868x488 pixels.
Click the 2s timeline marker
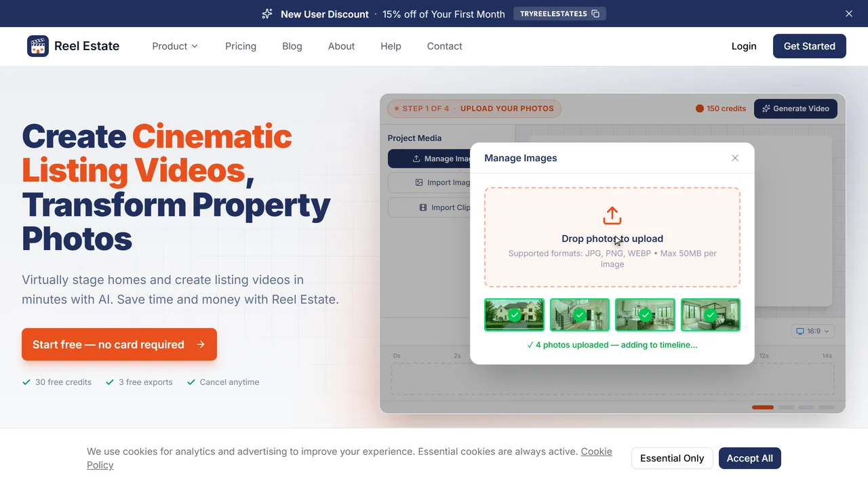coord(457,356)
